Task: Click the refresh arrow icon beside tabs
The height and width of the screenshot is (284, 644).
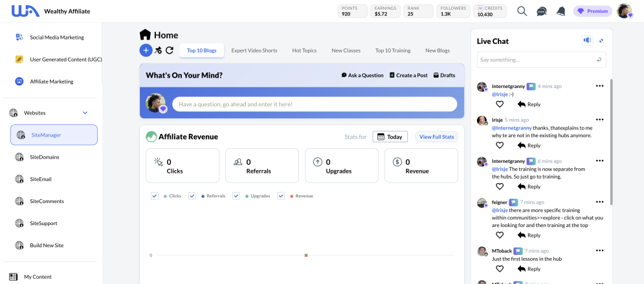Action: tap(170, 50)
